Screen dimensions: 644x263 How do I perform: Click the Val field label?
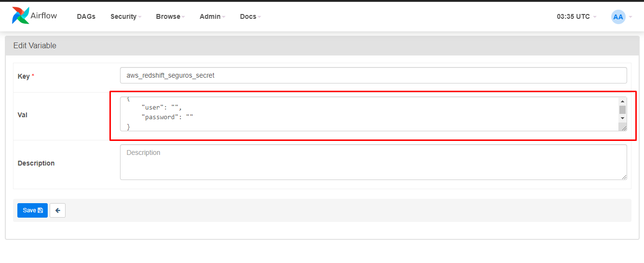pyautogui.click(x=23, y=115)
